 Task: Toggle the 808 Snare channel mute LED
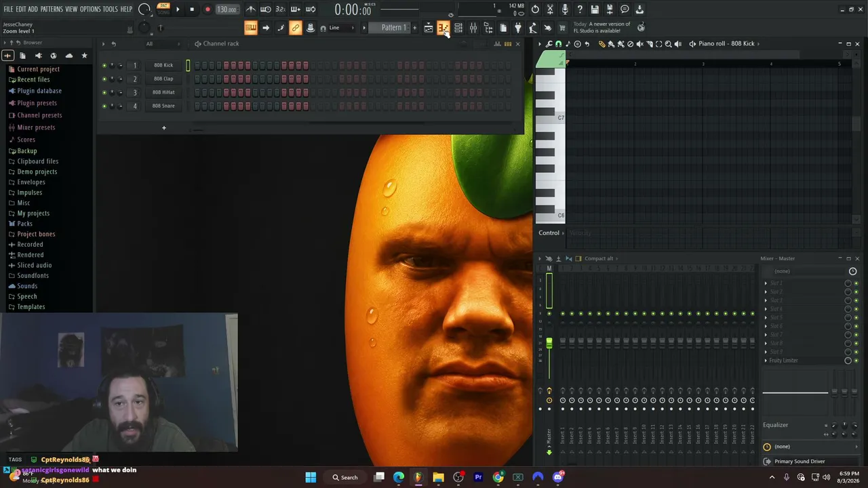click(104, 106)
